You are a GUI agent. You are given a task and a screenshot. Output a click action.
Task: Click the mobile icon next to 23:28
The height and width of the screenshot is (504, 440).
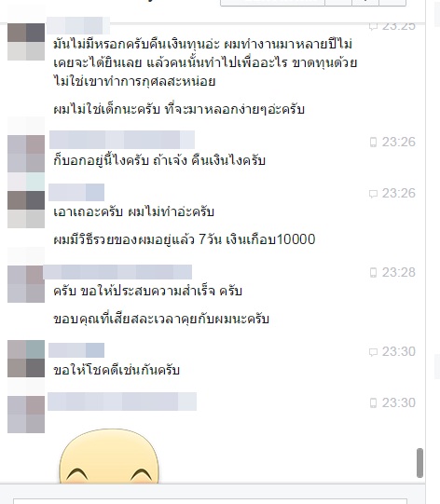tap(373, 273)
